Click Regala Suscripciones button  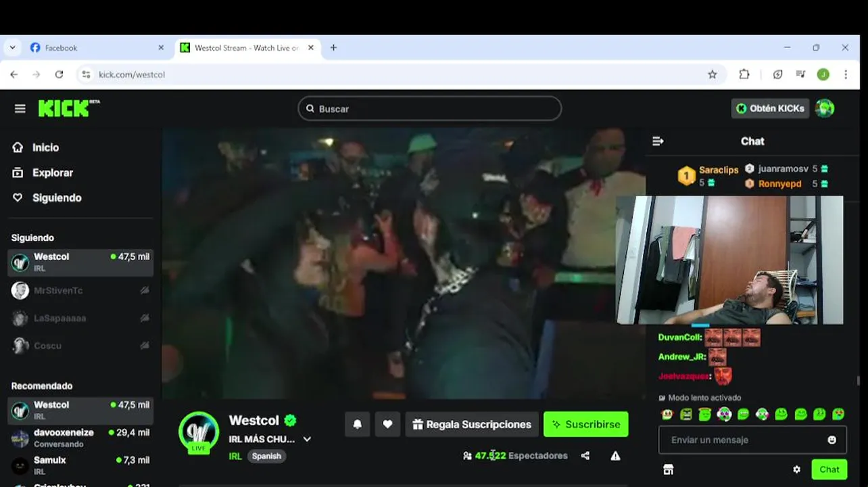point(472,424)
